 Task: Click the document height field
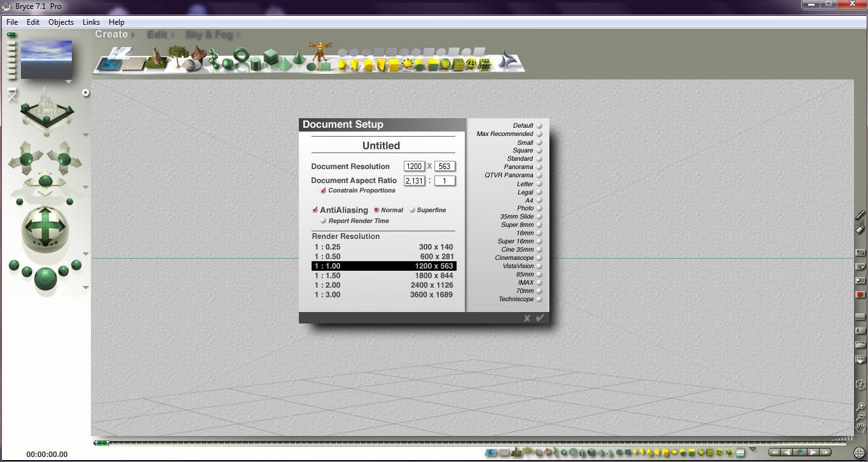click(x=444, y=166)
